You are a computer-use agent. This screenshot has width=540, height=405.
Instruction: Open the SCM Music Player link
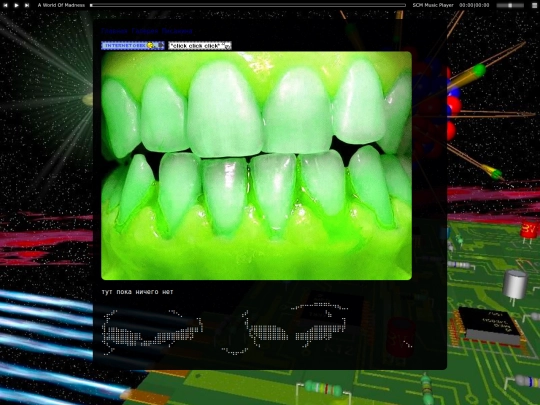(433, 5)
